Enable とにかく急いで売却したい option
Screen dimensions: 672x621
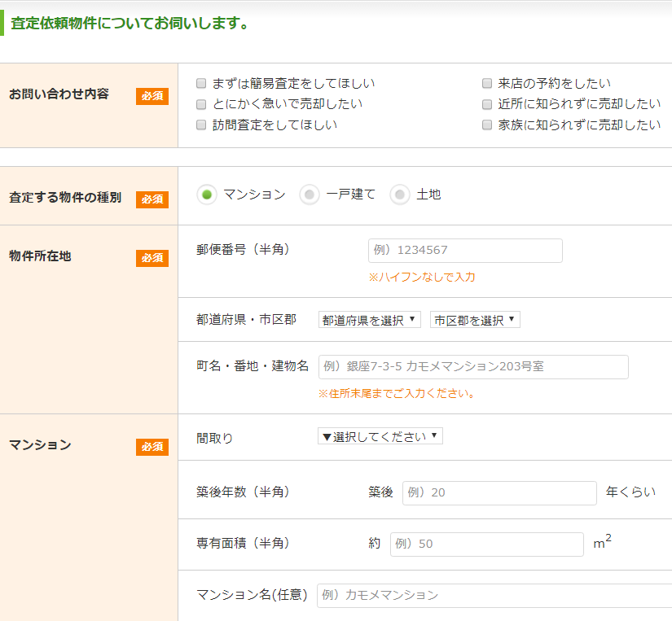click(x=200, y=103)
